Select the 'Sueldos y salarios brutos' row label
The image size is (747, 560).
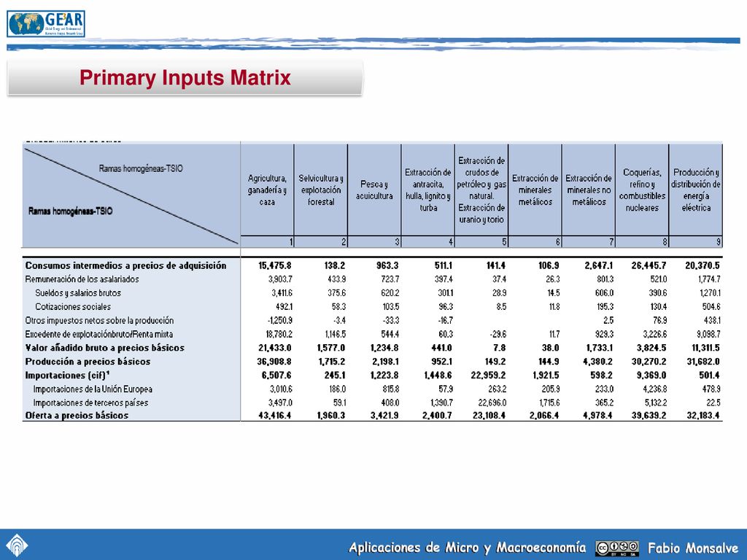pos(78,293)
